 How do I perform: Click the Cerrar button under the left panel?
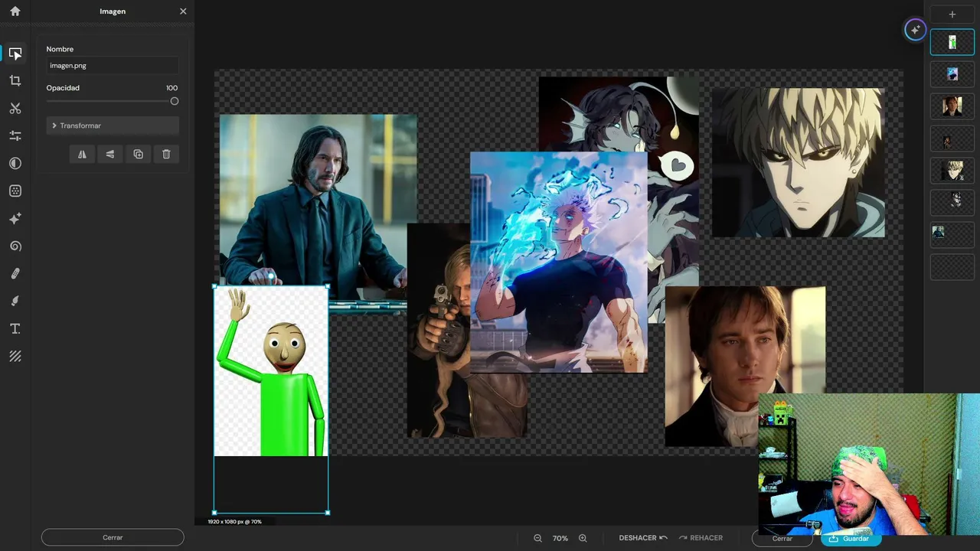coord(113,537)
